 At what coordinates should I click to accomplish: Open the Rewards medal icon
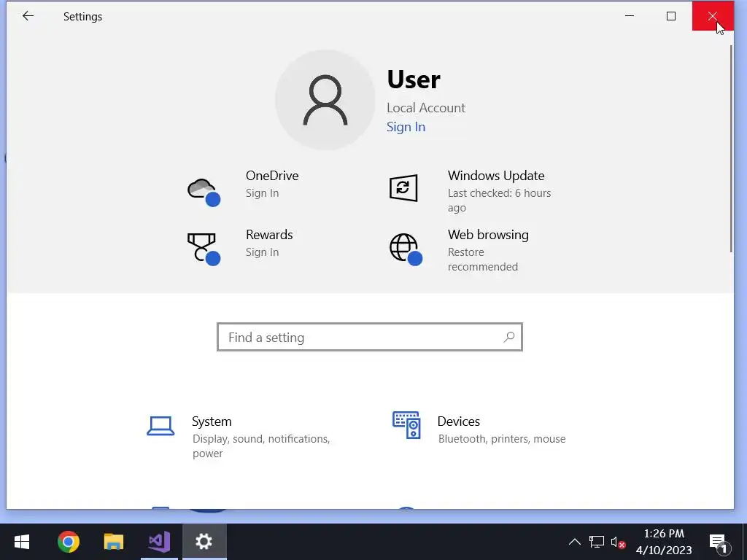coord(204,249)
